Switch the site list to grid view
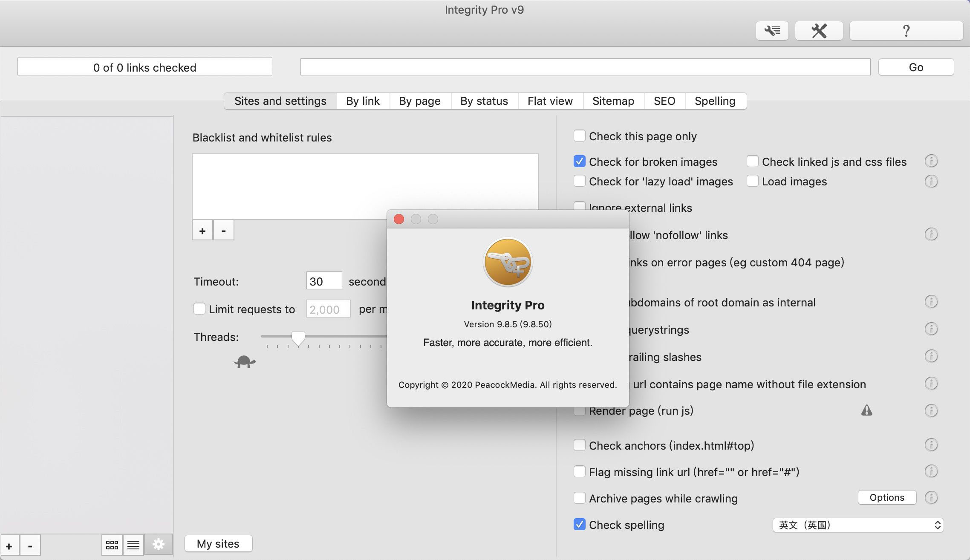Screen dimensions: 970x560 [x=112, y=545]
